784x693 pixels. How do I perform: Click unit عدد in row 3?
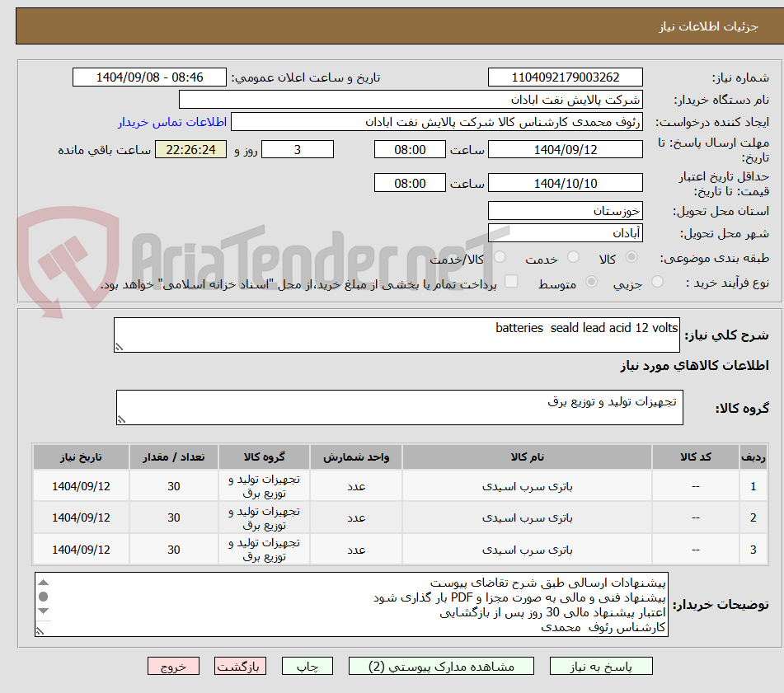[x=356, y=550]
